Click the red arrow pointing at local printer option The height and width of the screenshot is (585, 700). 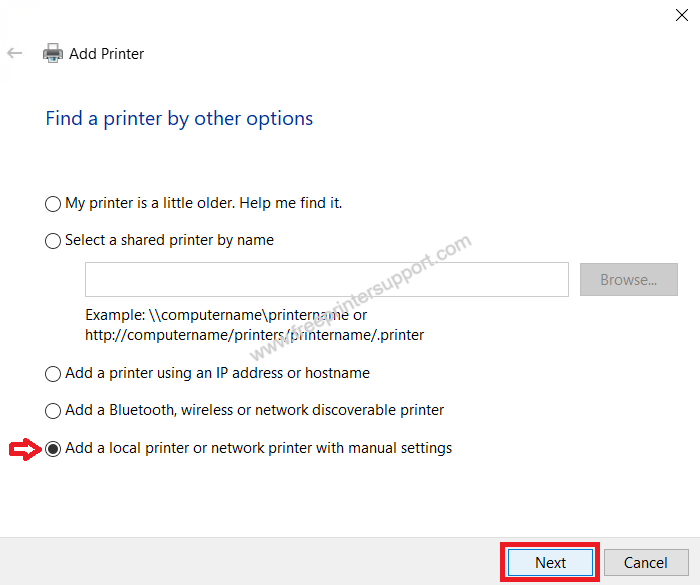click(23, 449)
